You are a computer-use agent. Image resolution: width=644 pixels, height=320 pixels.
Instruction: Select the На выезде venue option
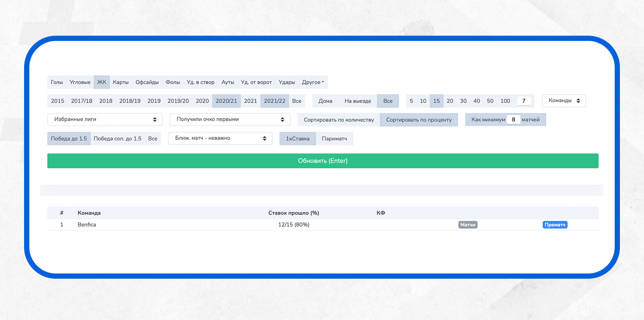(357, 101)
